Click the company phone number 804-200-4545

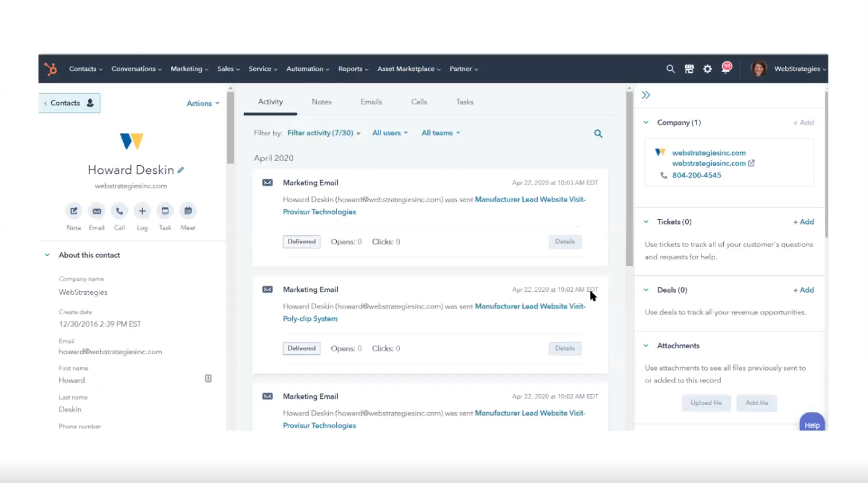click(x=697, y=176)
